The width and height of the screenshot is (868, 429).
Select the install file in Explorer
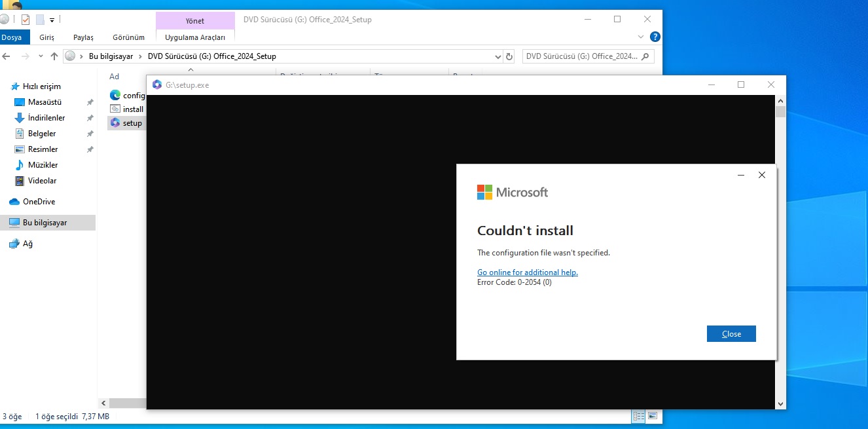coord(127,109)
